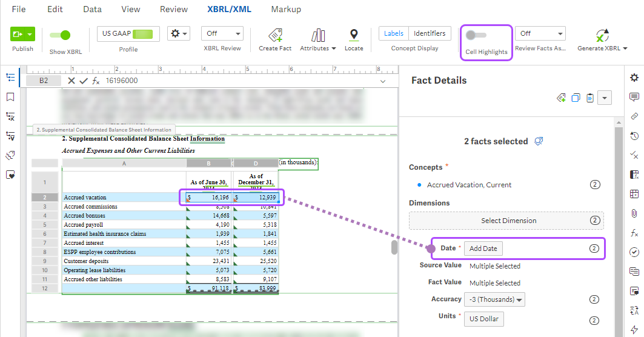Viewport: 644px width, 337px height.
Task: Open the comments icon in right sidebar
Action: (634, 97)
